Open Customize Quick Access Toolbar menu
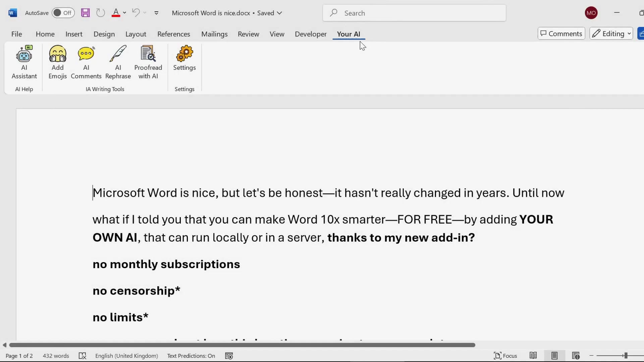 [x=156, y=13]
